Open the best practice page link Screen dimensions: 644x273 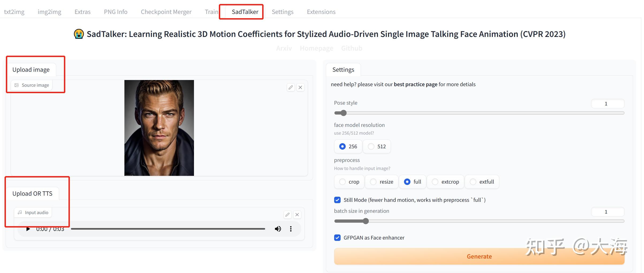point(416,84)
